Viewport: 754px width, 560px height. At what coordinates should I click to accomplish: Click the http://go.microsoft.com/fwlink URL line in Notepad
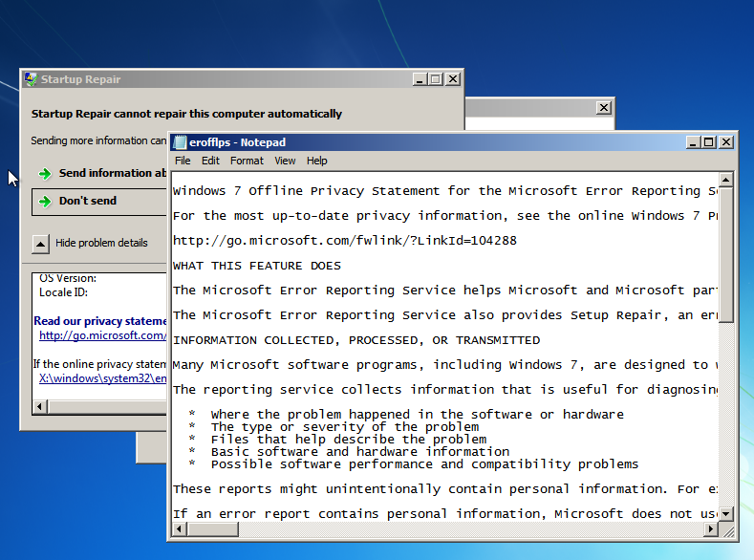(345, 241)
